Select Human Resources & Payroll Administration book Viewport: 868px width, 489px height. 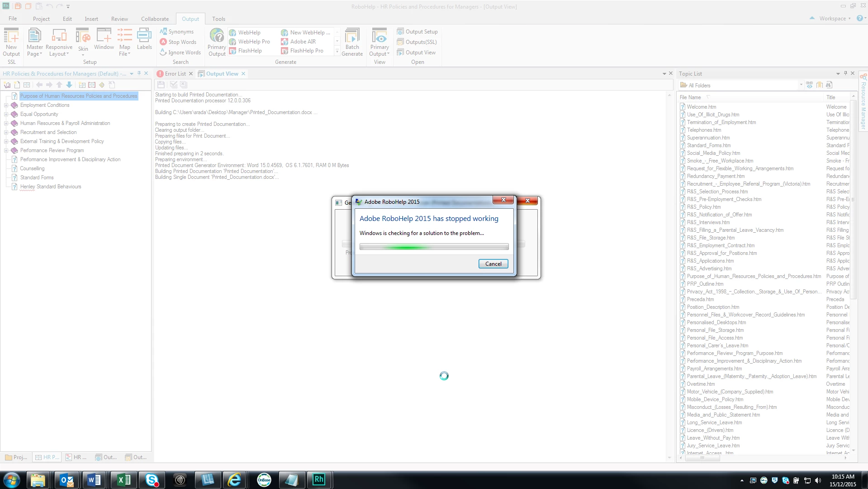tap(65, 123)
